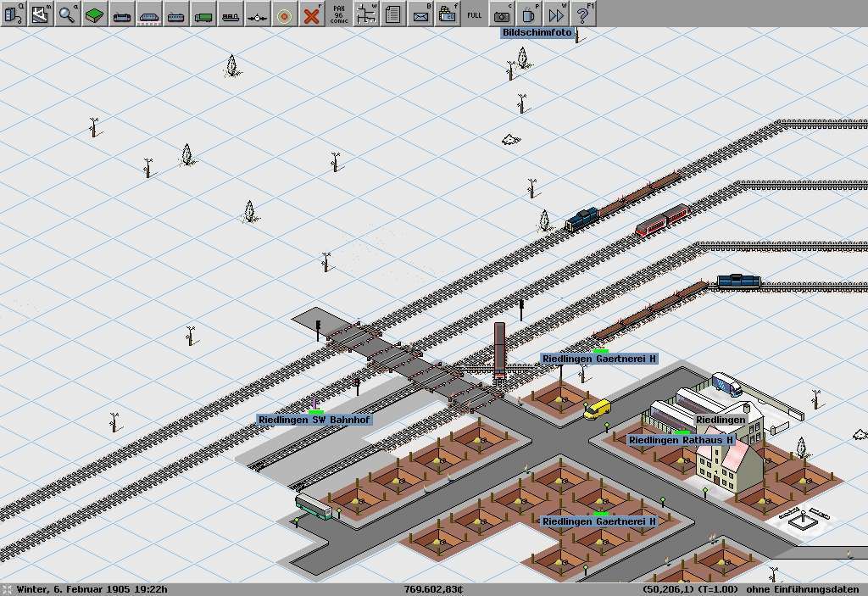The width and height of the screenshot is (868, 596).
Task: Open the envelope messages icon
Action: (x=420, y=14)
